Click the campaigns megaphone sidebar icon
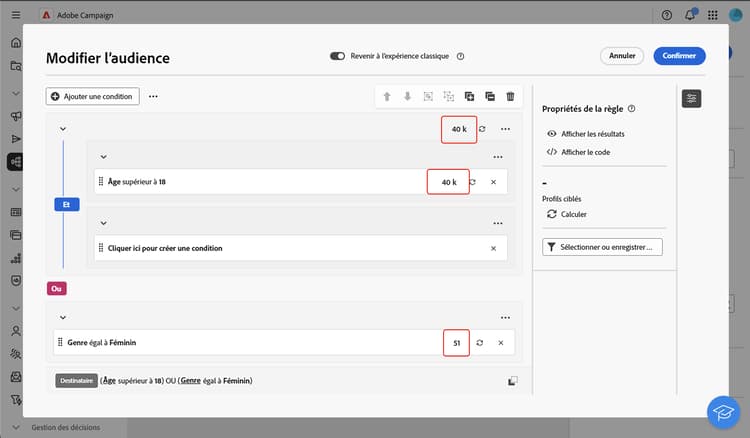Viewport: 750px width, 438px height. [x=16, y=116]
